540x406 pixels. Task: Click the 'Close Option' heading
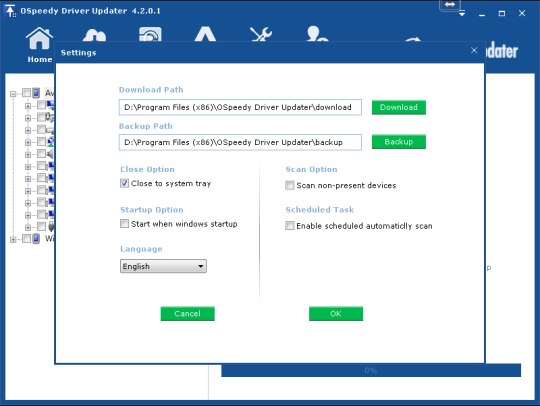pos(147,169)
